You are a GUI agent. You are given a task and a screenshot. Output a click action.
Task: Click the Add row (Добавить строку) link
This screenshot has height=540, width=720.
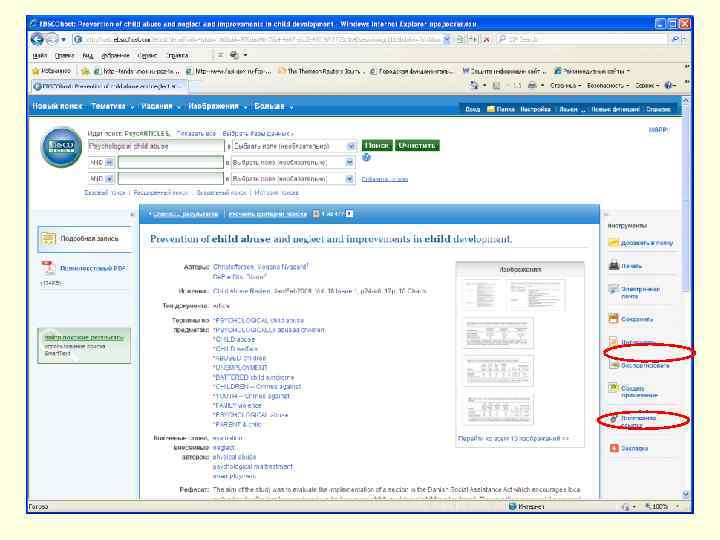(385, 179)
